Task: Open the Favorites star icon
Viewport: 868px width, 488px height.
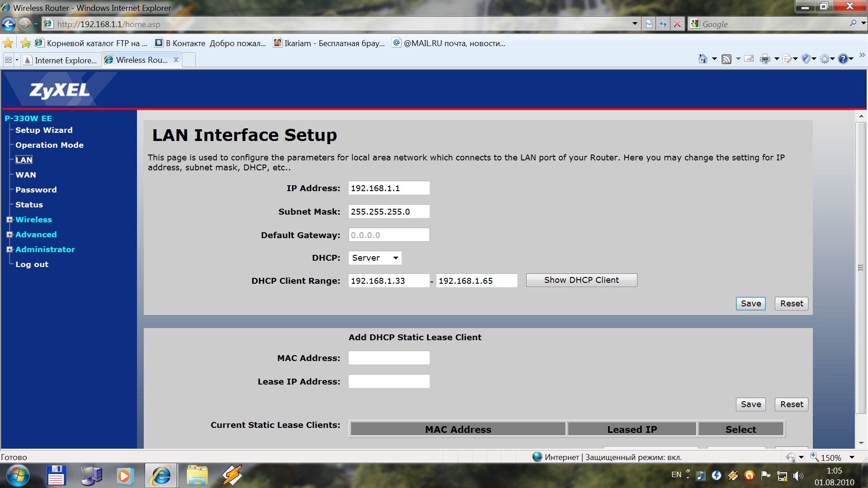Action: point(8,43)
